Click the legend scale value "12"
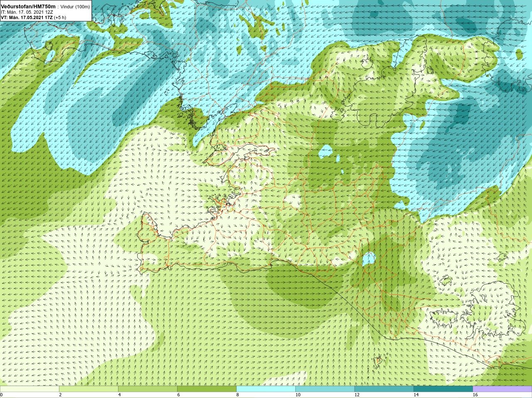This screenshot has height=398, width=532. (x=357, y=395)
